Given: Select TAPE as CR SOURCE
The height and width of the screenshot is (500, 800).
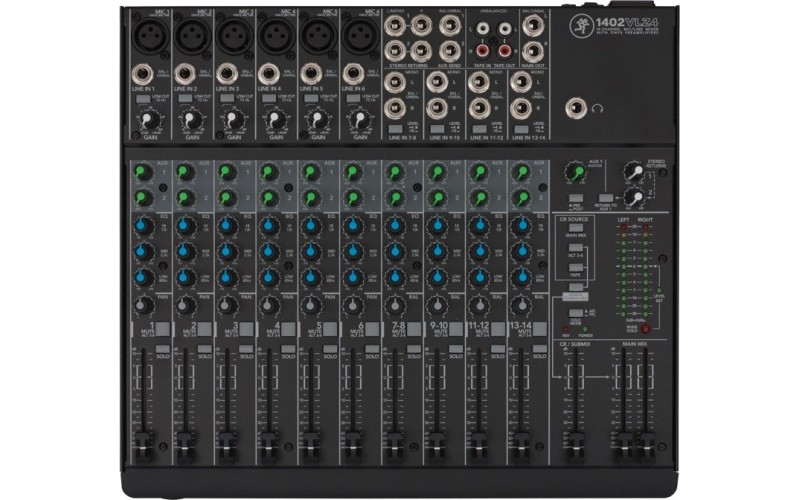Looking at the screenshot, I should pos(576,268).
